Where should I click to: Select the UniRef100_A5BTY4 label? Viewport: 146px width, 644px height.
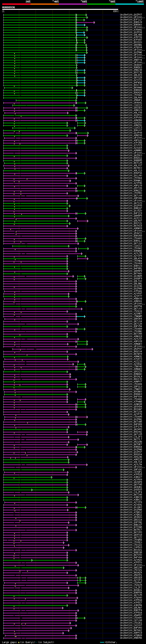(x=131, y=60)
